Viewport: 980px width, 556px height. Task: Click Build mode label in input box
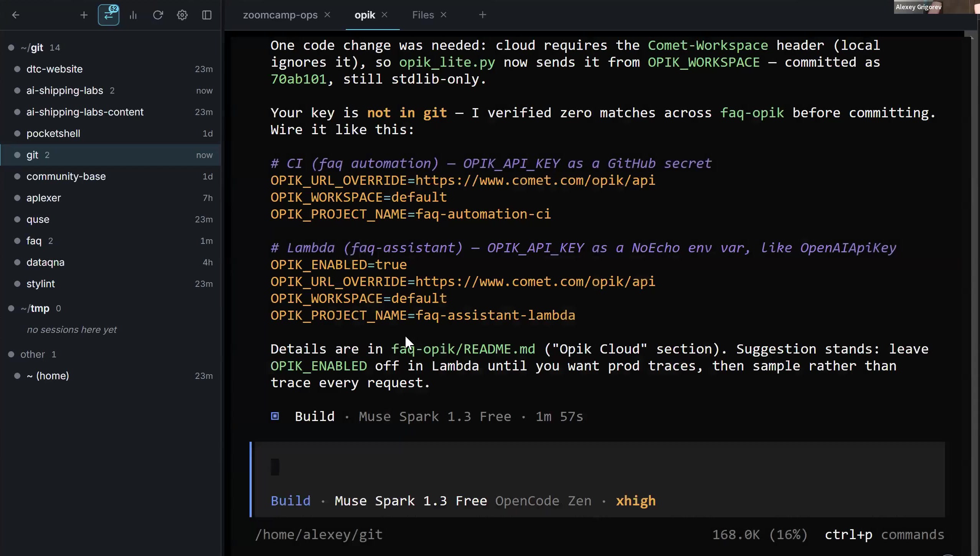[x=290, y=501]
